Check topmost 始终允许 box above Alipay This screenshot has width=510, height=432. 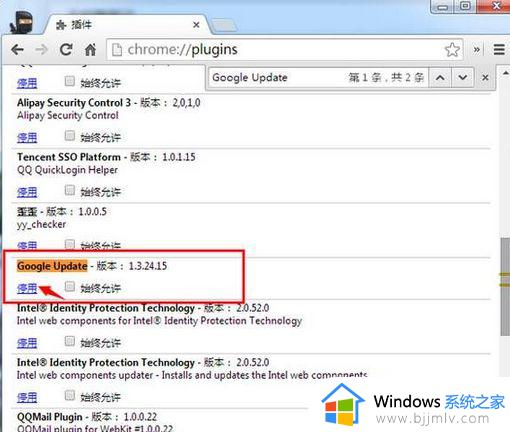point(70,81)
